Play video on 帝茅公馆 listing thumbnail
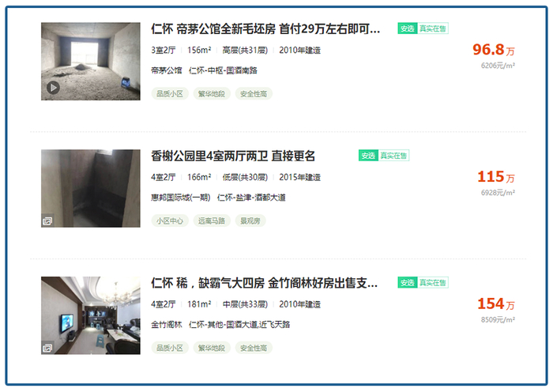Screen dimensions: 553x392 tap(53, 88)
